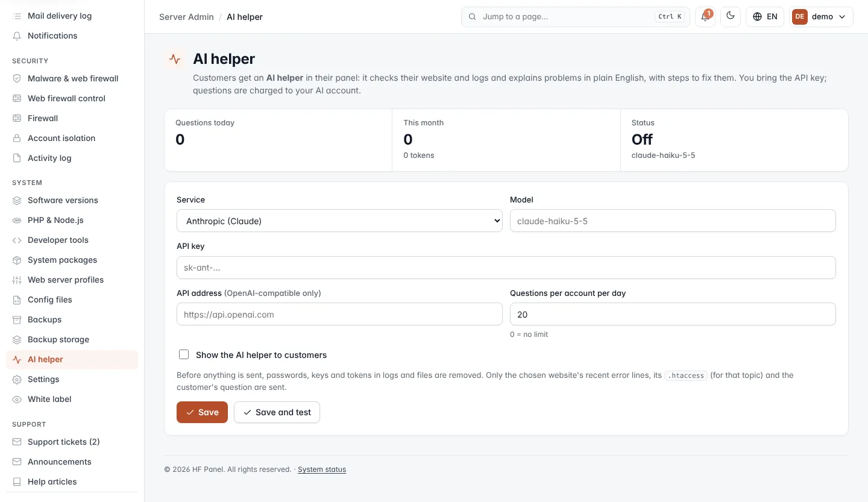Click the Account isolation lock icon

(17, 138)
